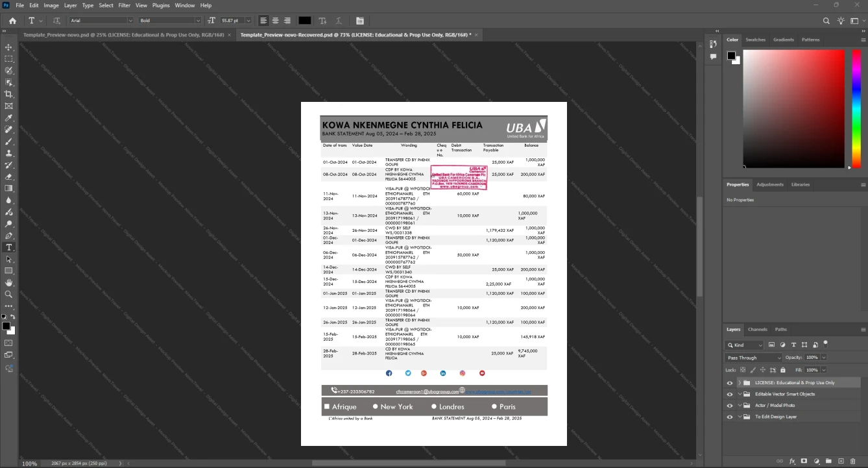
Task: Switch to the Channels tab
Action: (x=757, y=330)
